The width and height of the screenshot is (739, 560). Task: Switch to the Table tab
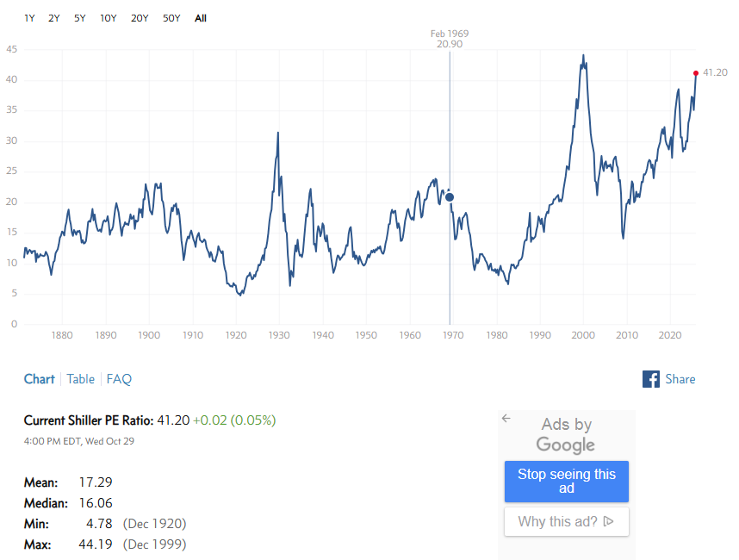pyautogui.click(x=81, y=379)
